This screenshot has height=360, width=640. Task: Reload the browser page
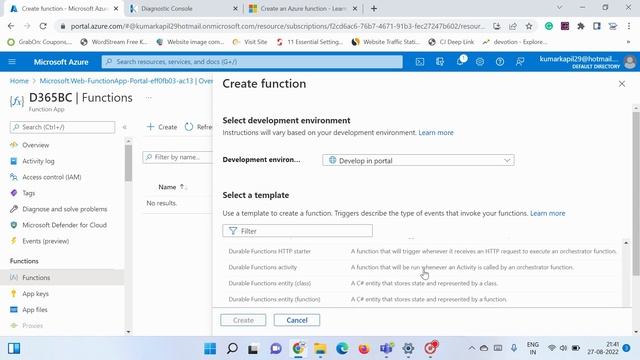[x=43, y=26]
